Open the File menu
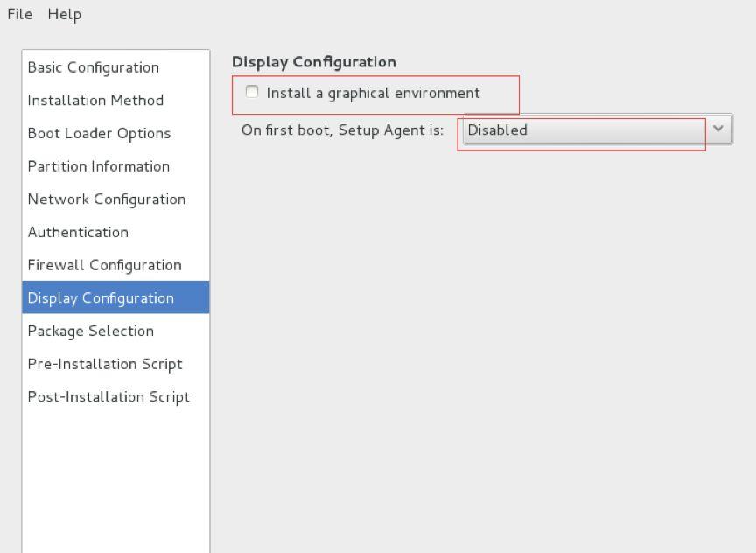Viewport: 756px width, 553px height. click(19, 14)
